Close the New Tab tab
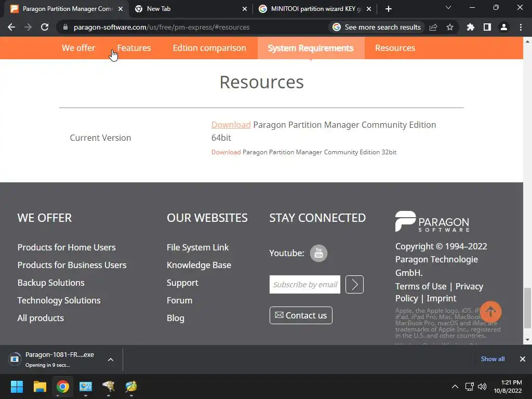 (x=245, y=9)
